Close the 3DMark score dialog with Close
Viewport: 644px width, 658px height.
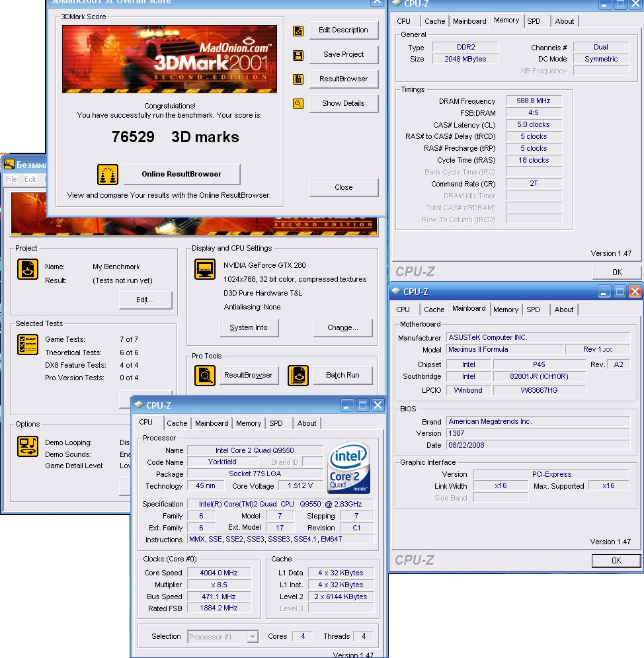[344, 188]
